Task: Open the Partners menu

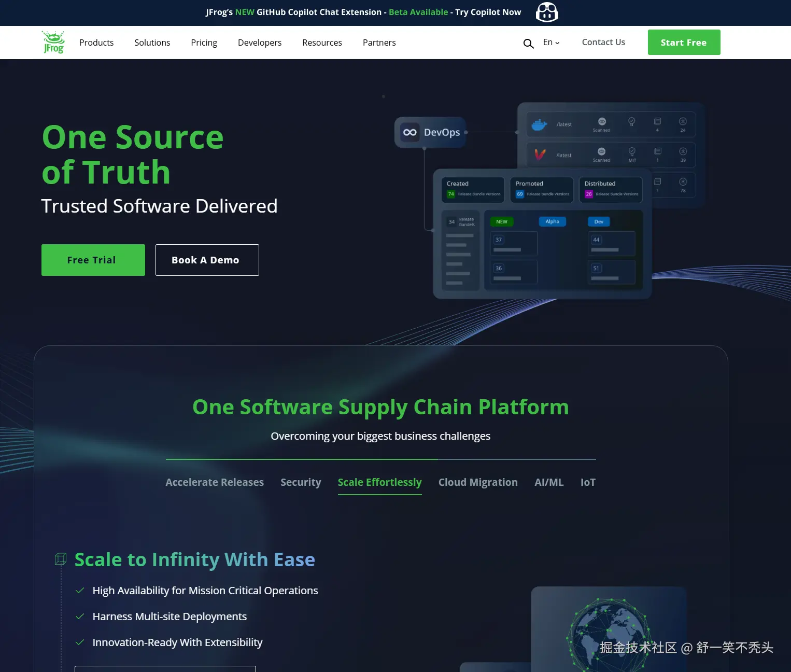Action: [379, 43]
